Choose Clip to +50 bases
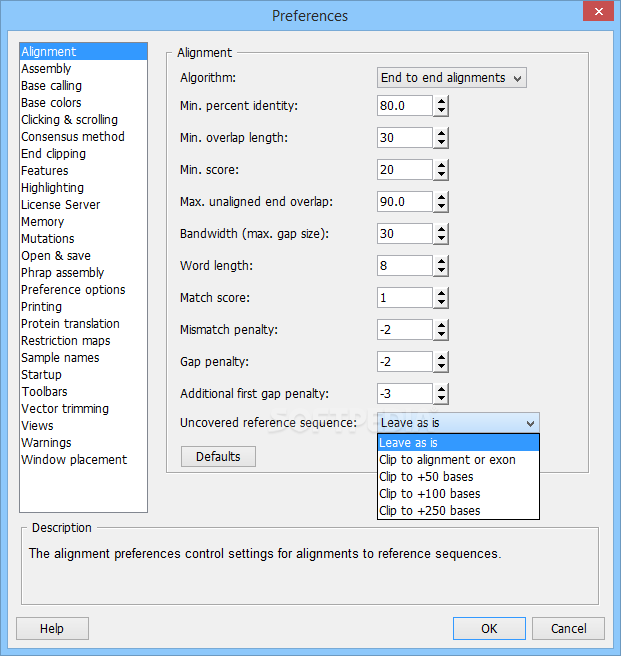Viewport: 621px width, 656px height. [x=458, y=477]
